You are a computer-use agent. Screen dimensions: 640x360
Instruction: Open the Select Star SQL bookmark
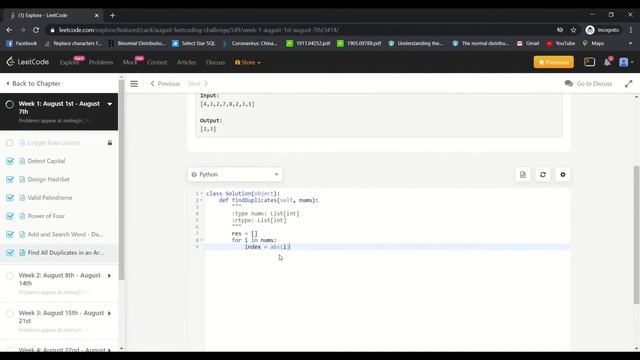[193, 43]
